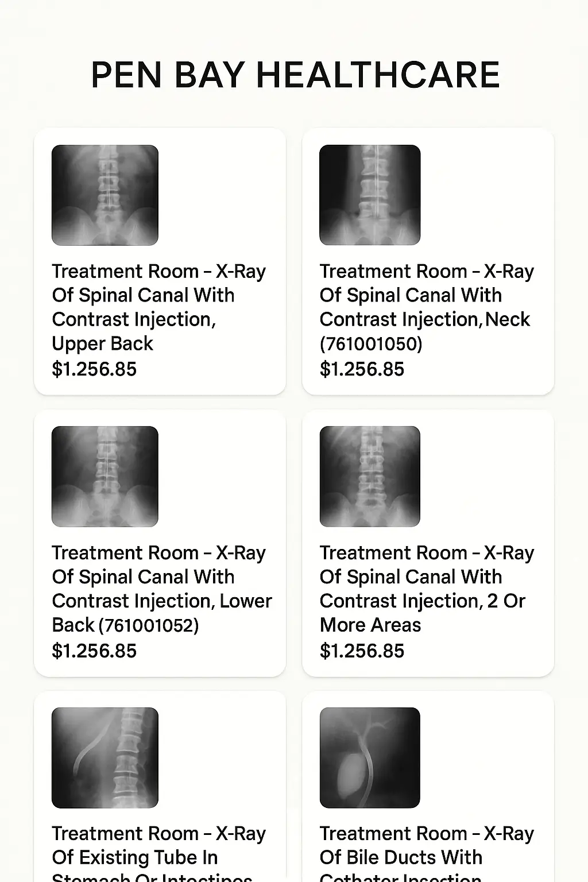Click the Neck card's (761001050) code text

point(371,344)
